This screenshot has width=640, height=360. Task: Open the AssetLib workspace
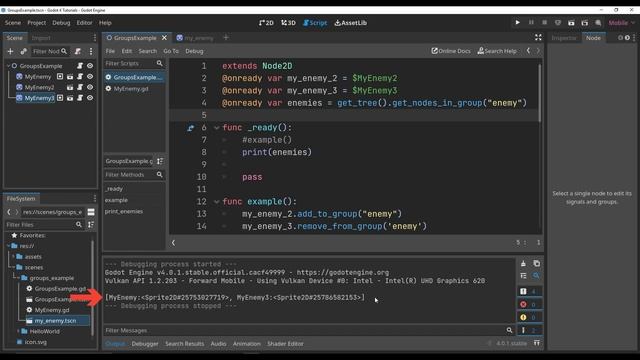[x=351, y=23]
